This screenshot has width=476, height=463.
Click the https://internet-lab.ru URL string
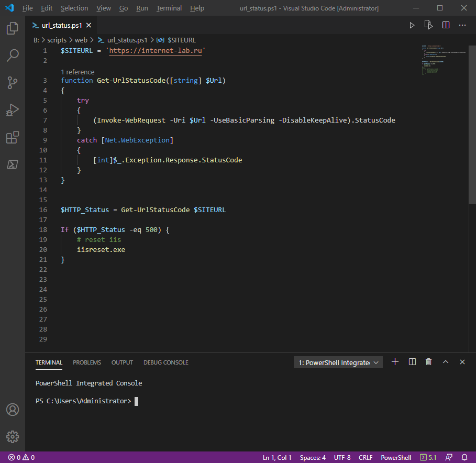coord(156,51)
